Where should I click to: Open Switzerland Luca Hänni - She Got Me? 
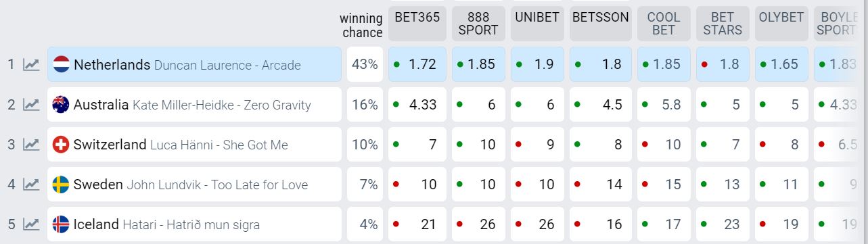click(x=194, y=145)
